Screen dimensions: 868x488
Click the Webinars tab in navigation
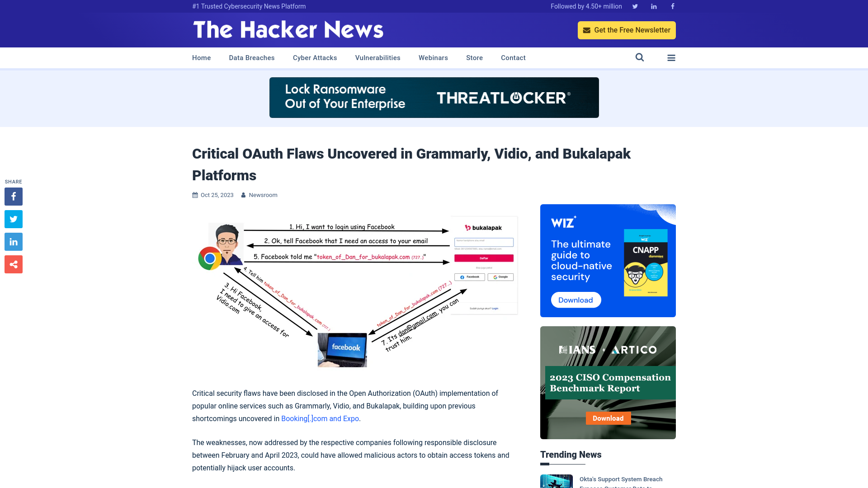[x=433, y=57]
